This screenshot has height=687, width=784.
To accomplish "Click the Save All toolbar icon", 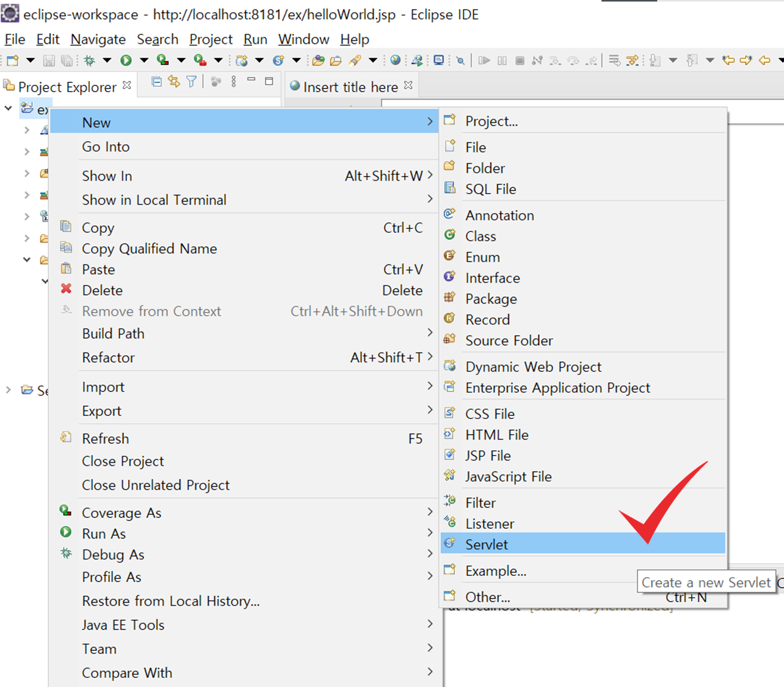I will pos(67,60).
